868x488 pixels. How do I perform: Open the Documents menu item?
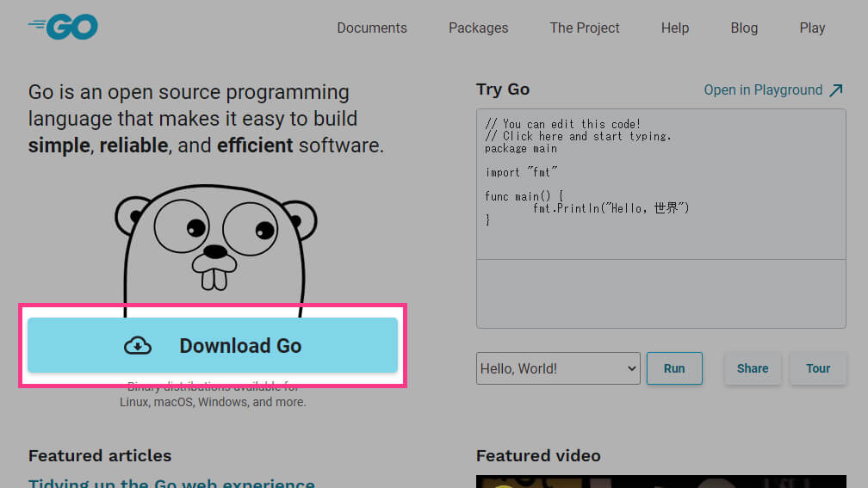click(372, 28)
